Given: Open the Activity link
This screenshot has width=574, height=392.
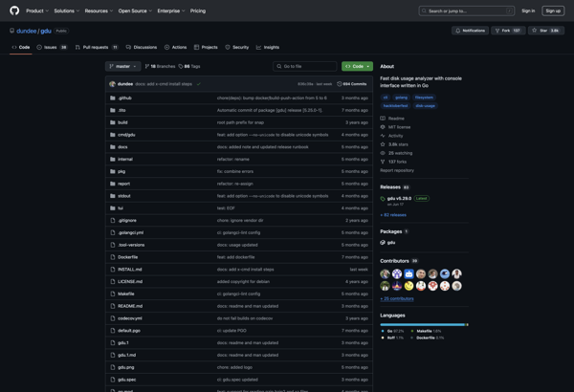Looking at the screenshot, I should [x=391, y=136].
